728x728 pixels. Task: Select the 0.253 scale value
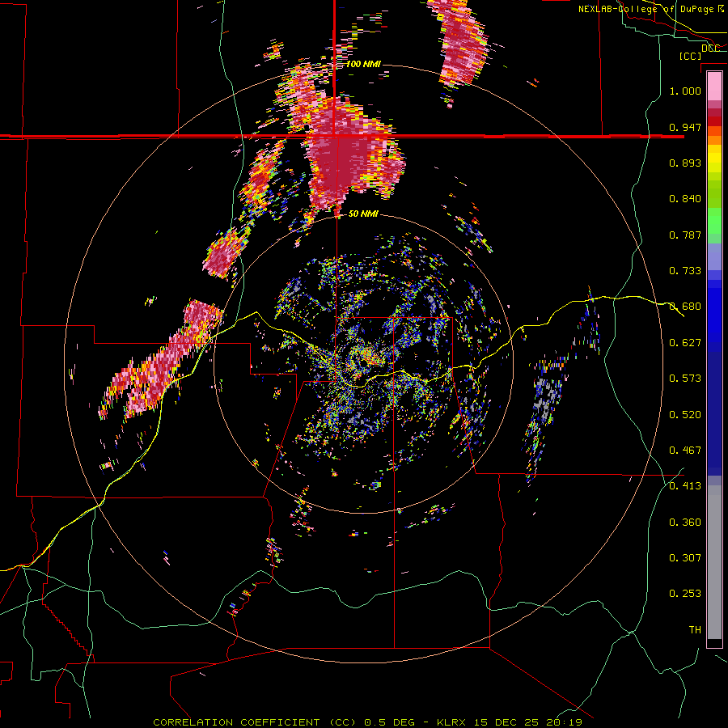click(x=685, y=594)
